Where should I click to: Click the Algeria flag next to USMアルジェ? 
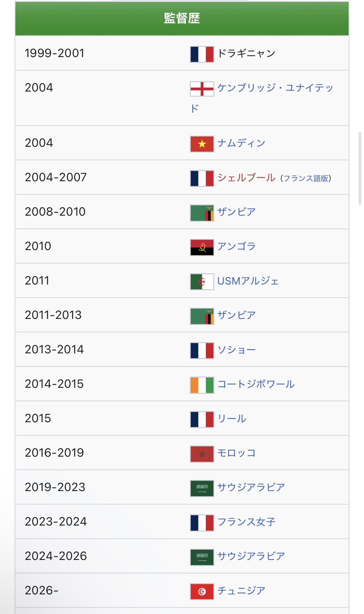pos(202,282)
